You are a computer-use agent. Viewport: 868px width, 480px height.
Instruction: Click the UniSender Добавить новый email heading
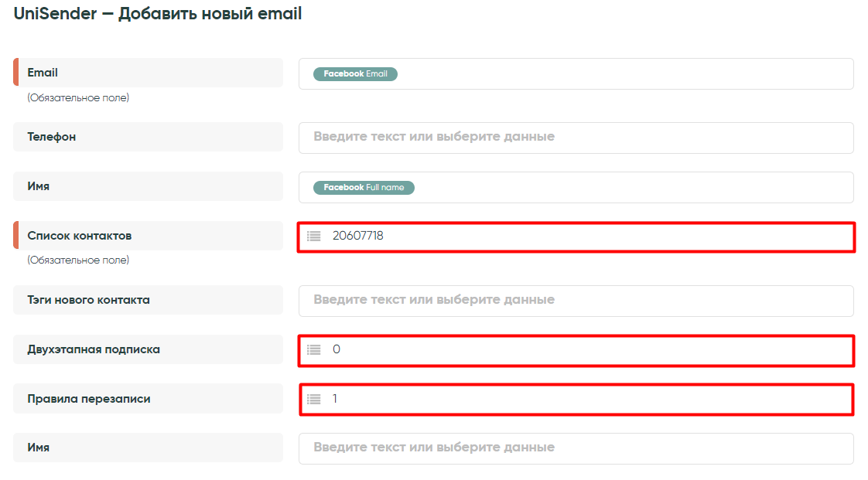[x=158, y=14]
